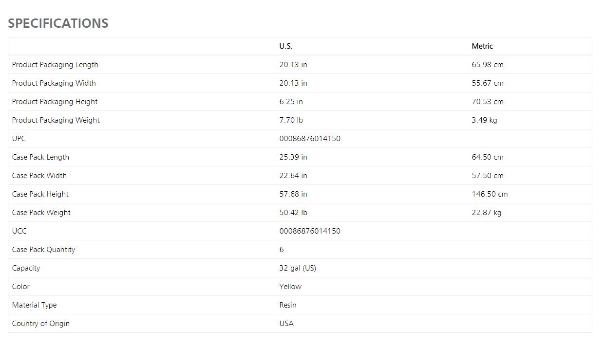Select the 32 gal (US) capacity value
Image resolution: width=605 pixels, height=364 pixels.
pyautogui.click(x=298, y=268)
